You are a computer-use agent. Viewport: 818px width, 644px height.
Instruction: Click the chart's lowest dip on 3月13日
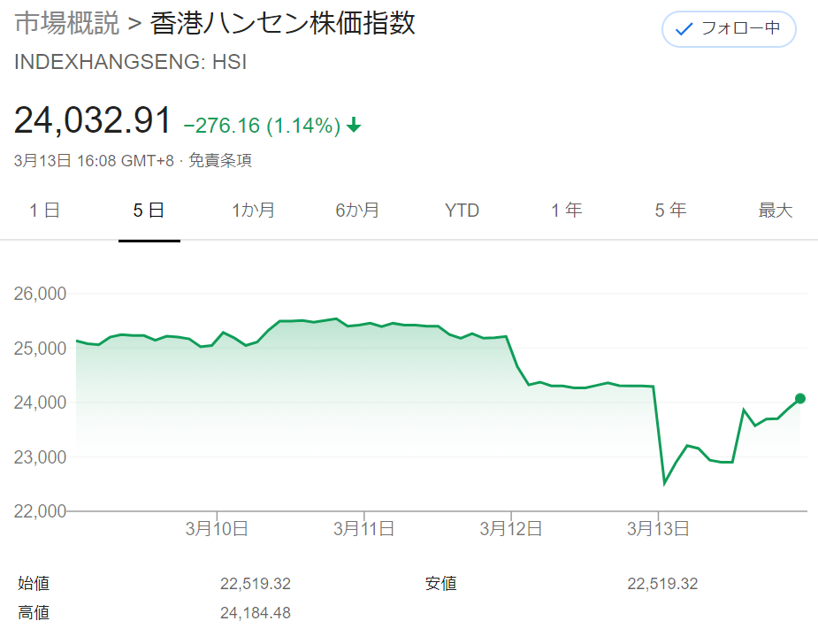point(665,483)
